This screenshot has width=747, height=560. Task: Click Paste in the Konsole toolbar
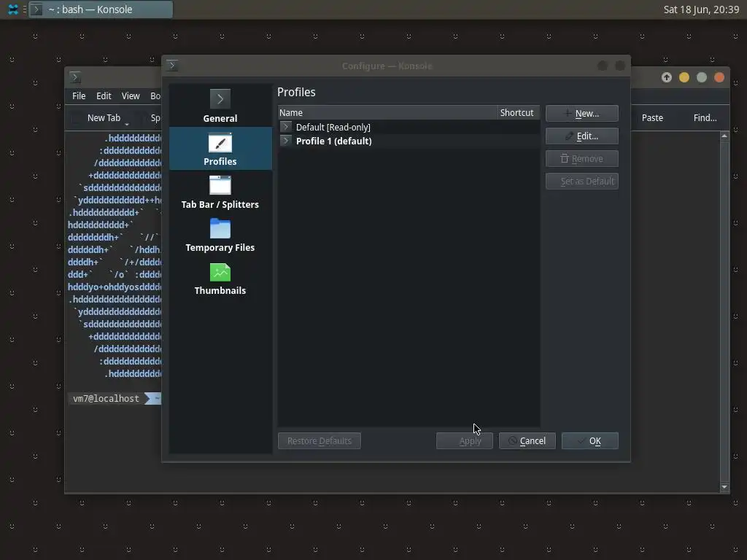click(652, 117)
